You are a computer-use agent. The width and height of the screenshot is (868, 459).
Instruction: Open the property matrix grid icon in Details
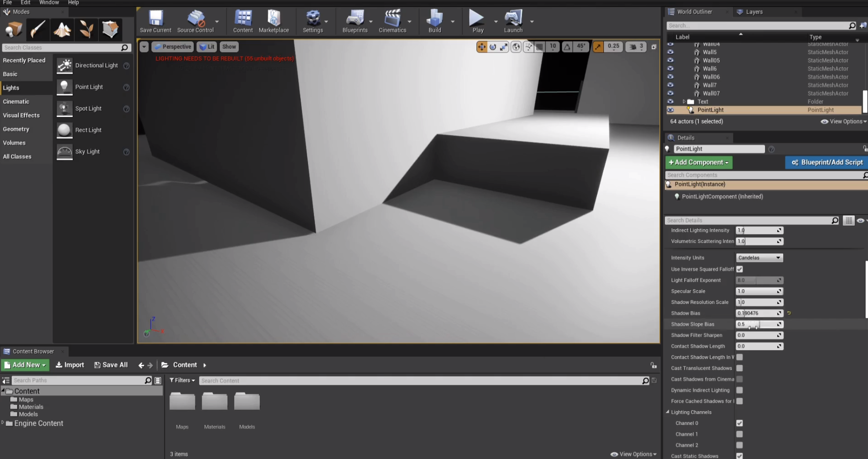[849, 220]
